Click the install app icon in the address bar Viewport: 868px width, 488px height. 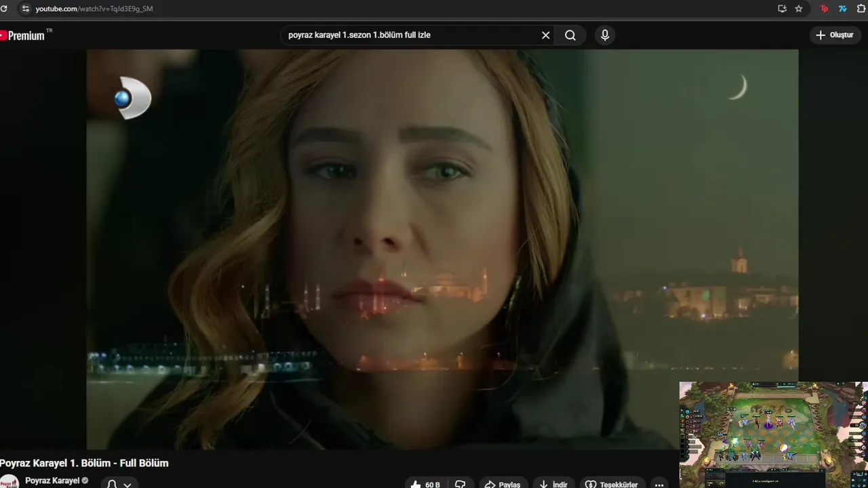coord(782,9)
